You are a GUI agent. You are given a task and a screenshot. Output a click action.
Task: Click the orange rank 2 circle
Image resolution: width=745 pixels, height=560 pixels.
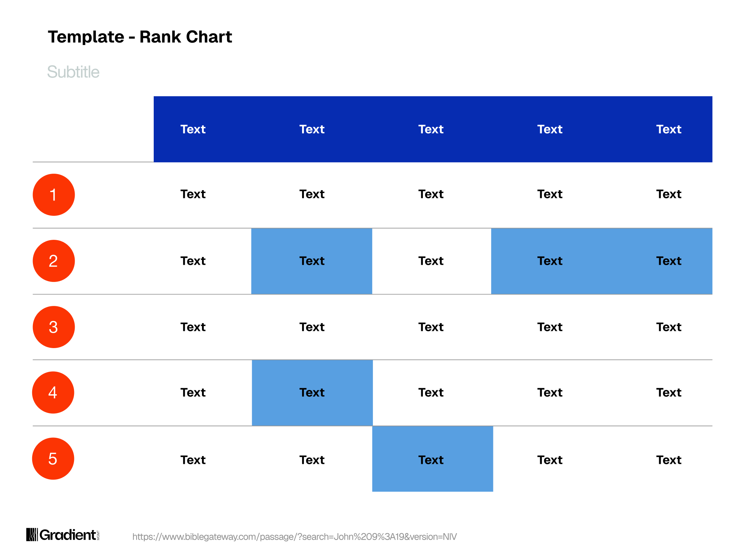54,261
